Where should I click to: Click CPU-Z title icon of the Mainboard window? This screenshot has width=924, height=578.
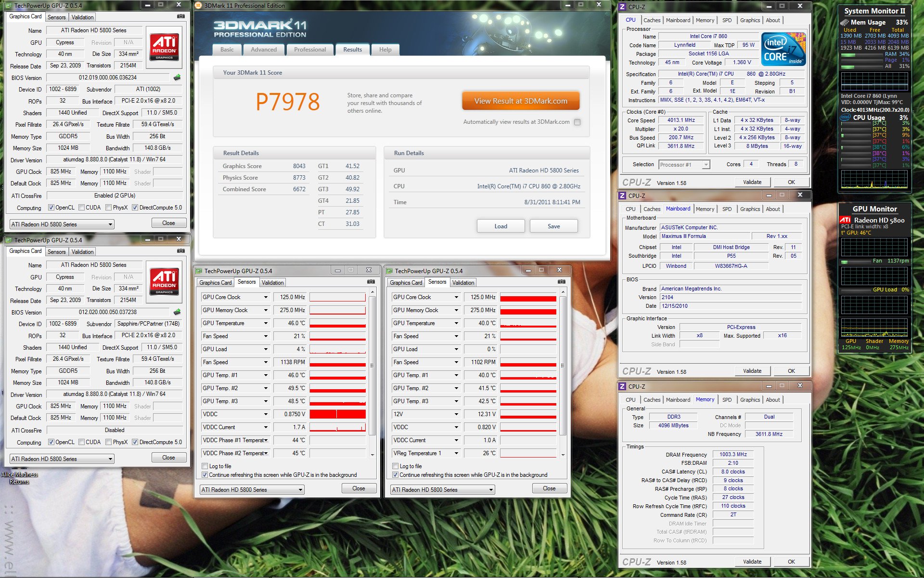pos(622,196)
